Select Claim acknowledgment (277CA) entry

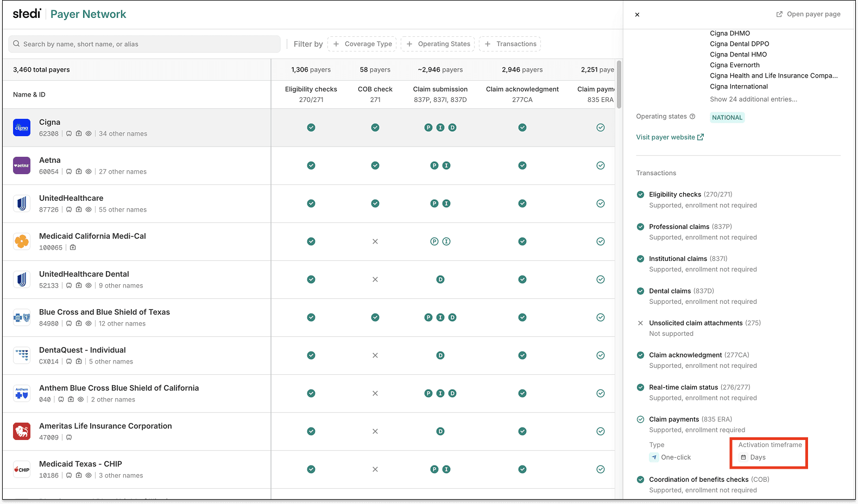699,355
